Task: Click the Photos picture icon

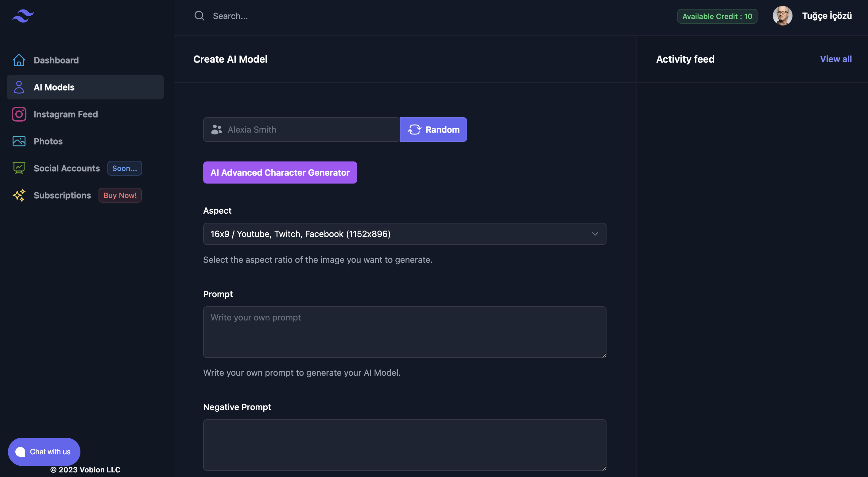Action: point(19,141)
